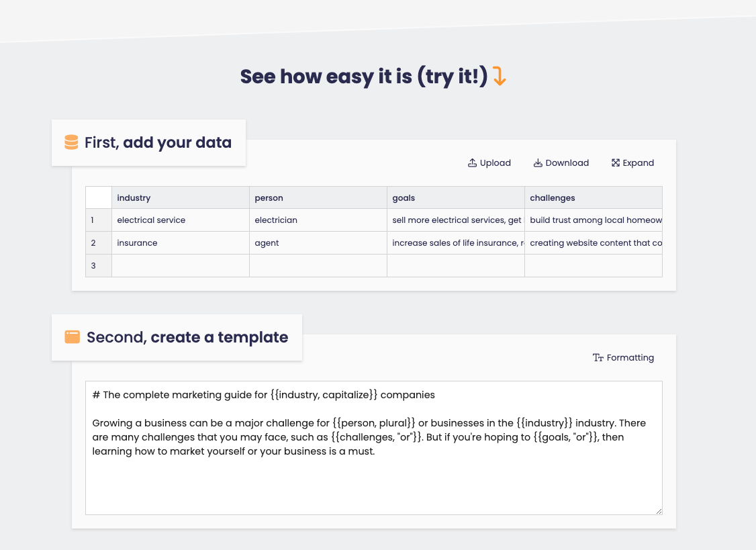Image resolution: width=756 pixels, height=550 pixels.
Task: Click the upload icon above the data table
Action: [x=472, y=163]
